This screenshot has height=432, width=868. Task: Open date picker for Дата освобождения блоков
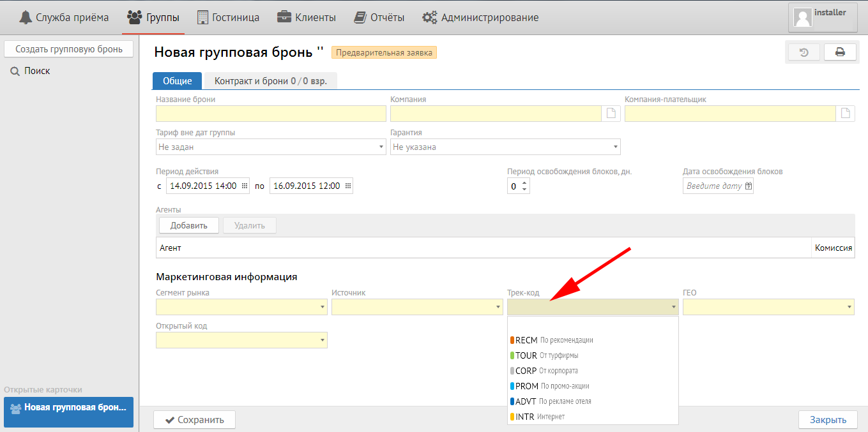[x=749, y=186]
